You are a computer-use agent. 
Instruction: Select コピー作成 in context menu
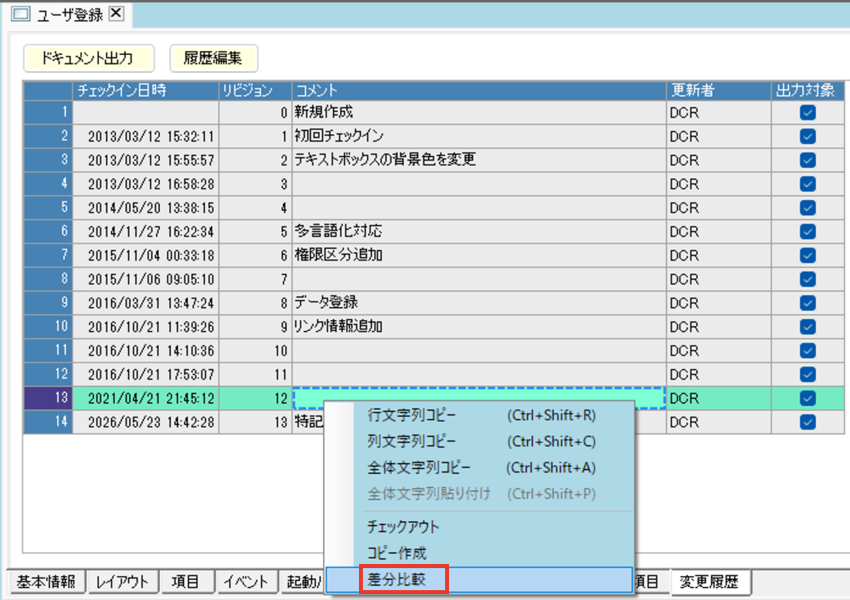point(480,553)
